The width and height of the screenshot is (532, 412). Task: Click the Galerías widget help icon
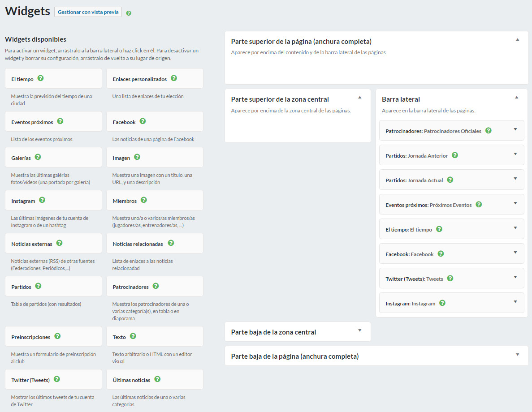click(38, 157)
